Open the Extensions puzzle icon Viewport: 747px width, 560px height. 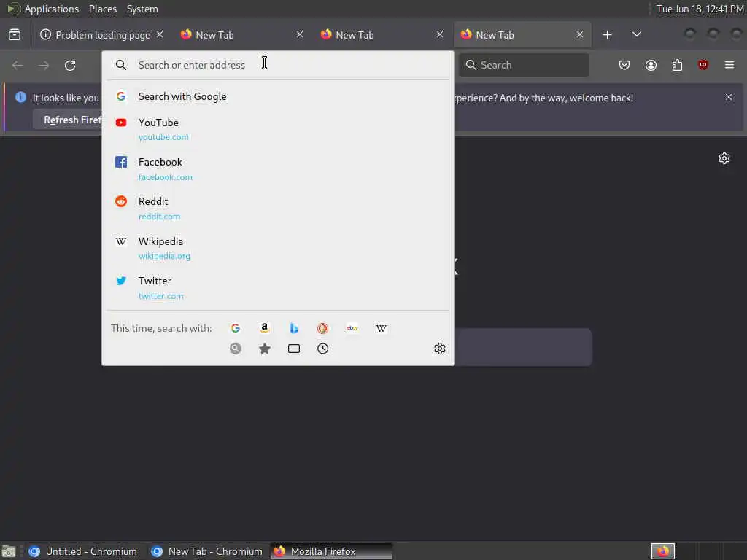tap(677, 65)
